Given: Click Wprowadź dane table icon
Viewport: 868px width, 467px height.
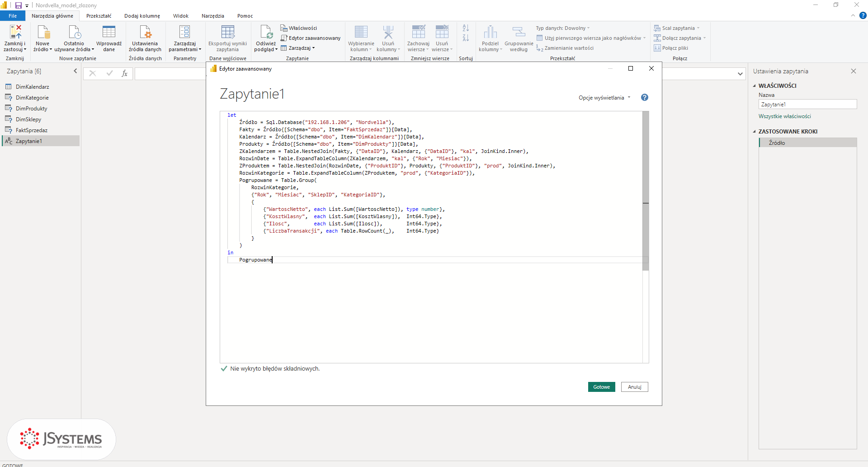Looking at the screenshot, I should (109, 32).
